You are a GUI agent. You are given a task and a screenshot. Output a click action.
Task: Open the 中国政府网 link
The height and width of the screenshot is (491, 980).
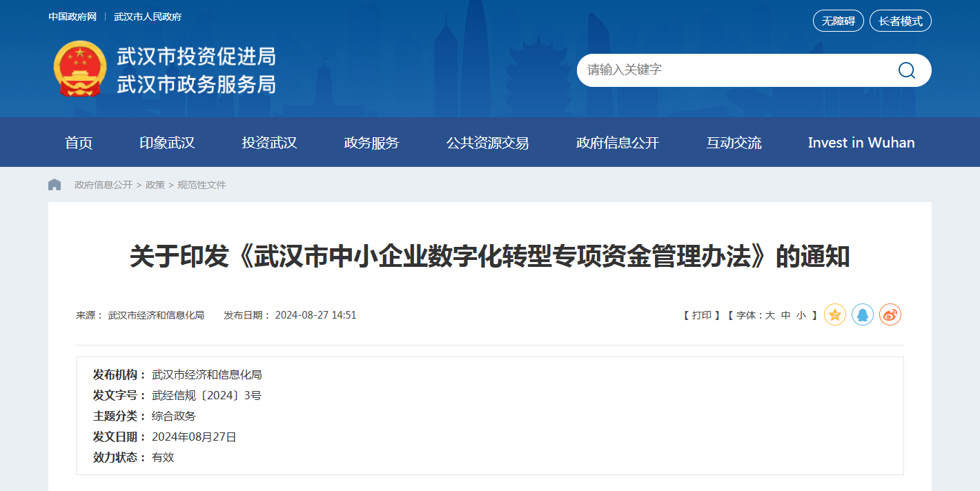click(x=72, y=17)
